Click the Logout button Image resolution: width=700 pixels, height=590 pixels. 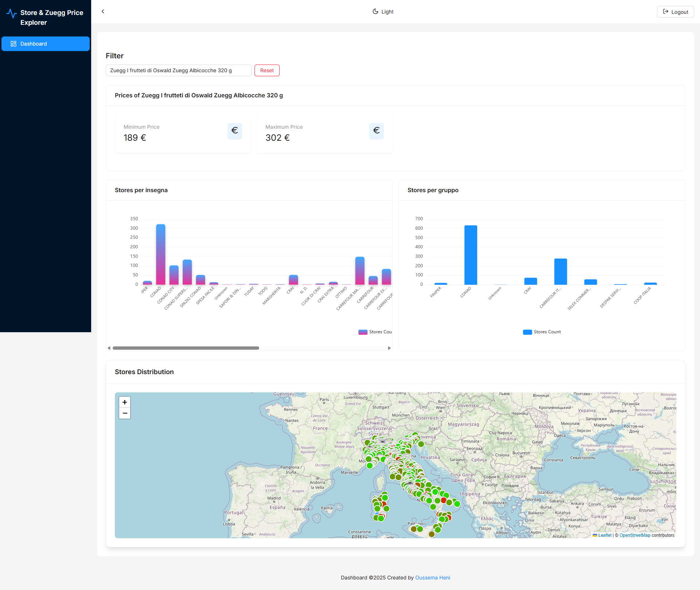675,12
